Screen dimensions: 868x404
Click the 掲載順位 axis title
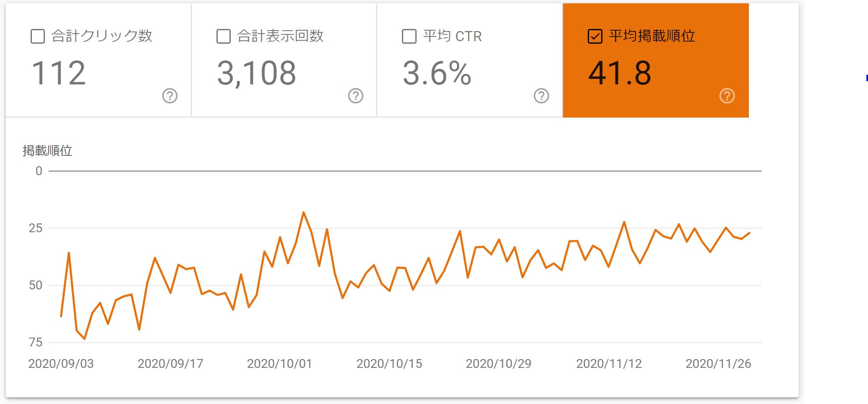47,150
